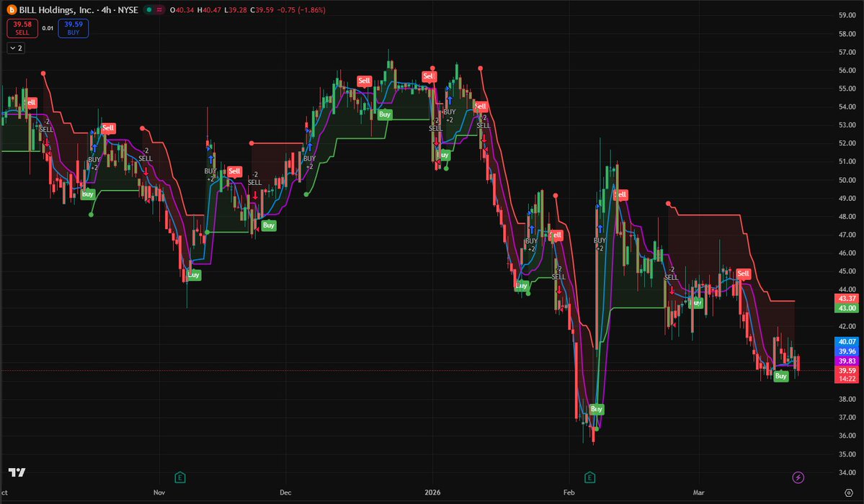Select the green Buy label at the February low
Viewport: 864px width, 504px height.
pos(595,408)
